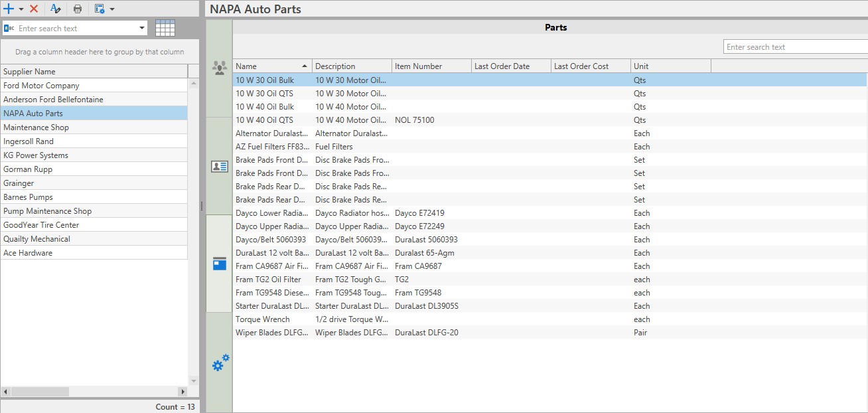Click the Item Number column header
This screenshot has height=413, width=868.
[431, 66]
